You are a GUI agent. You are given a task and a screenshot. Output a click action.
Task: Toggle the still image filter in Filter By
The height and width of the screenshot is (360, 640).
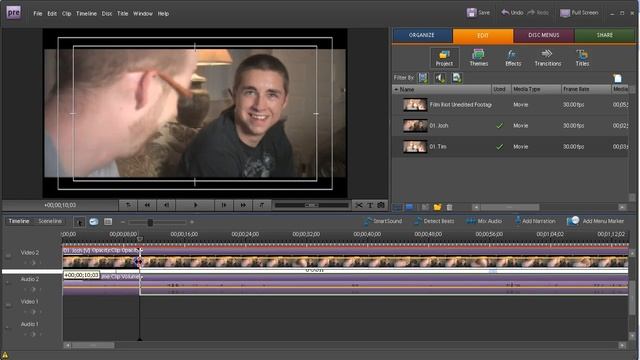[457, 78]
